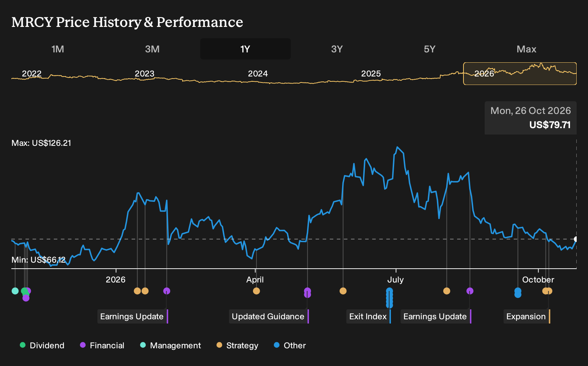Click the October axis label

click(x=538, y=280)
